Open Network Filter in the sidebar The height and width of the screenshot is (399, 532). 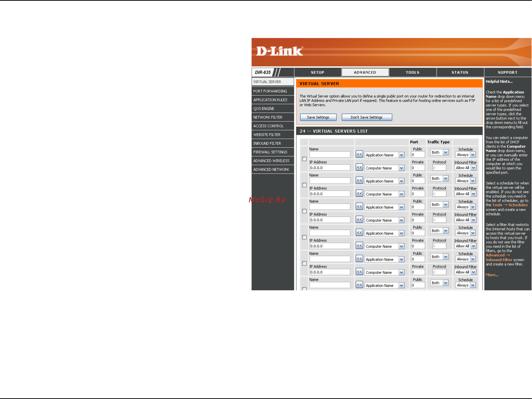coord(273,117)
